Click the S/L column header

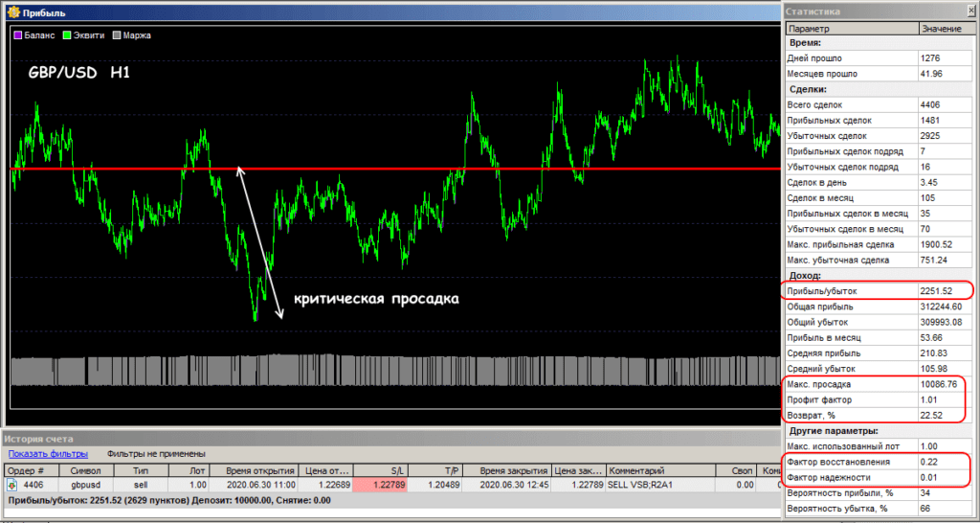tap(382, 470)
